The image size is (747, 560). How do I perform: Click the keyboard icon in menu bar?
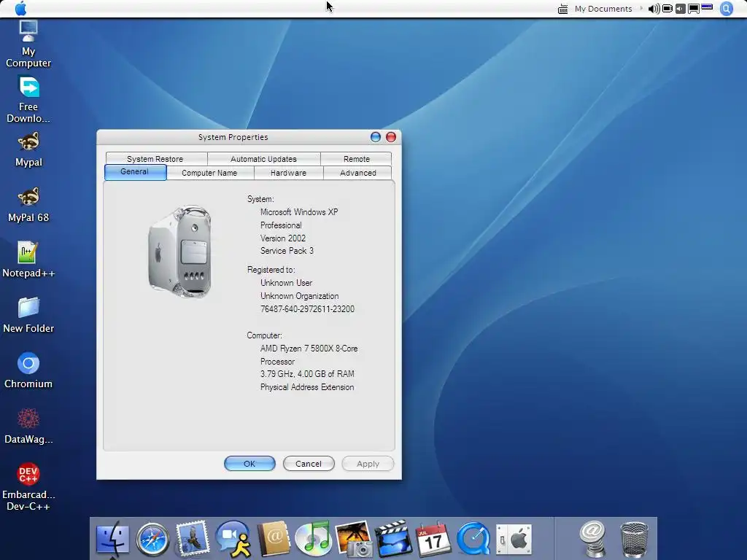tap(562, 9)
